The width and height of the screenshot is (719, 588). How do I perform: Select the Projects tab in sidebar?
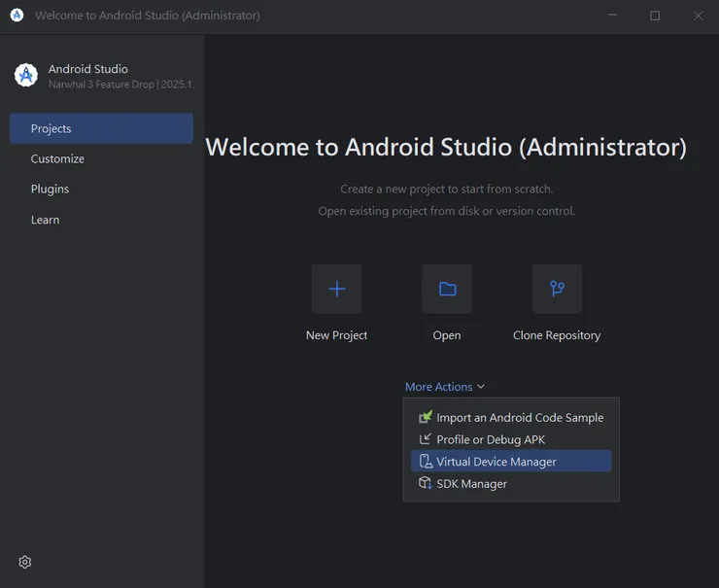[x=101, y=128]
